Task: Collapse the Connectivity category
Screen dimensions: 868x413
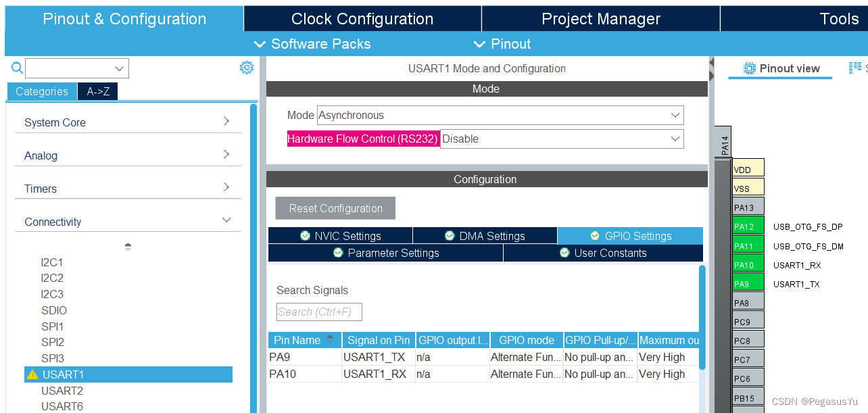Action: pyautogui.click(x=127, y=222)
